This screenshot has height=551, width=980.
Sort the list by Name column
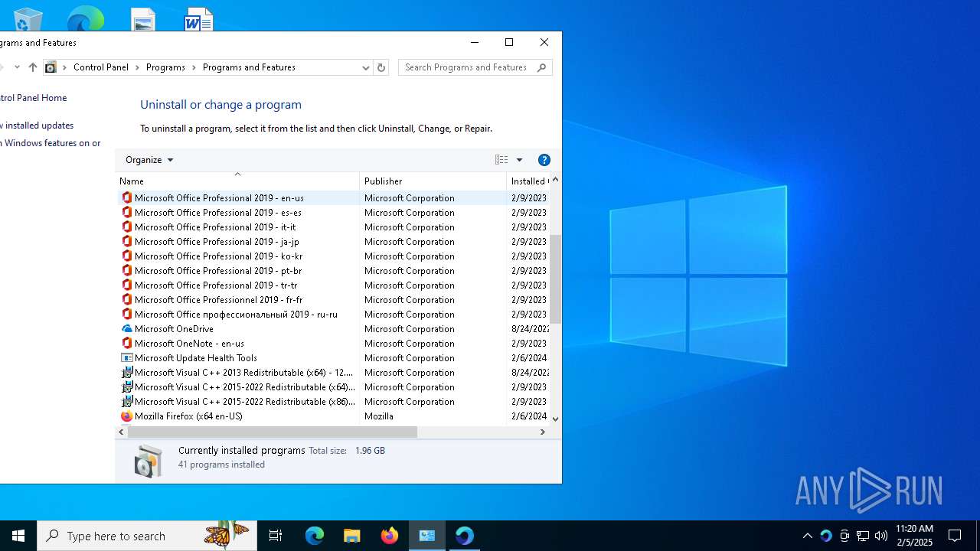click(237, 181)
